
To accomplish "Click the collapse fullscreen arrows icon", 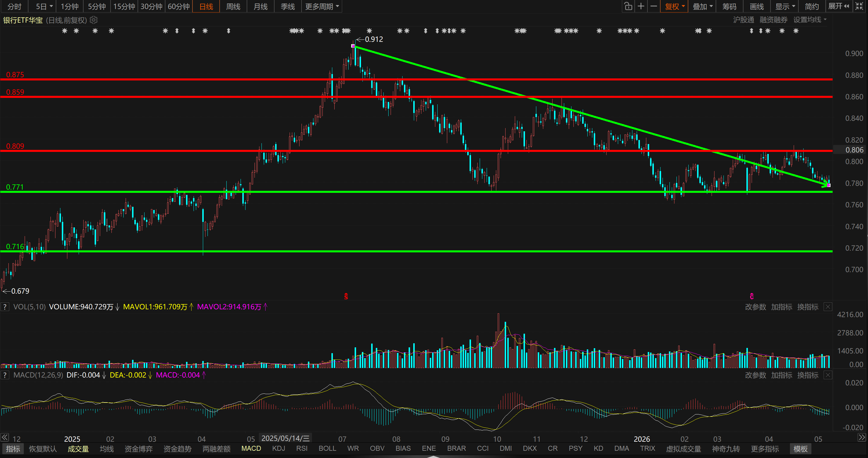I will tap(860, 6).
